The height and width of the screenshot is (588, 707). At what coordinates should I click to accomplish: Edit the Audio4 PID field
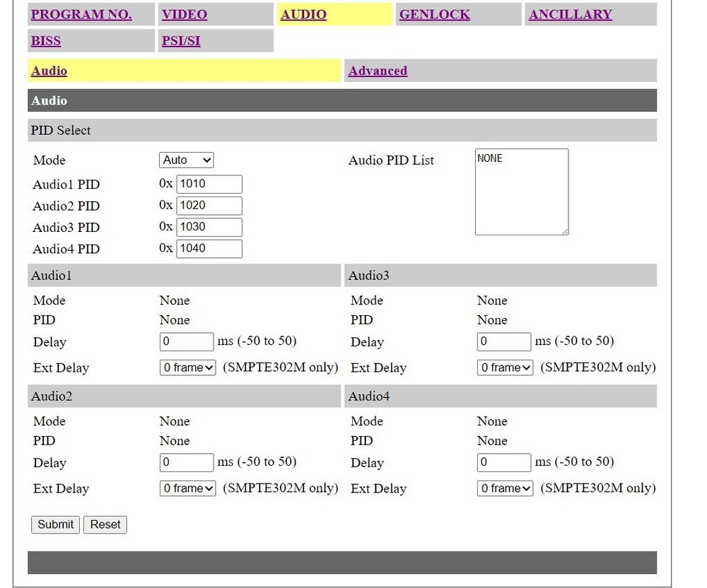[x=209, y=248]
